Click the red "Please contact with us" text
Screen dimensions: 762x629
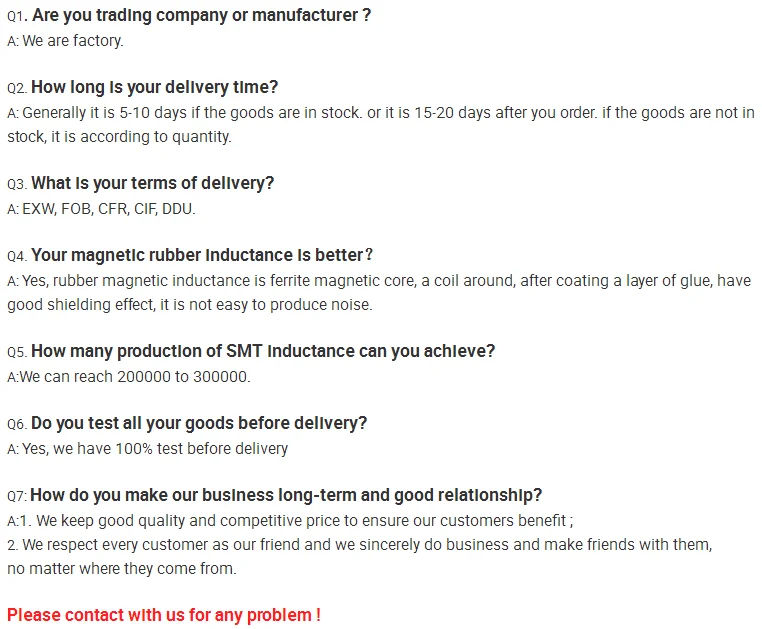click(164, 615)
